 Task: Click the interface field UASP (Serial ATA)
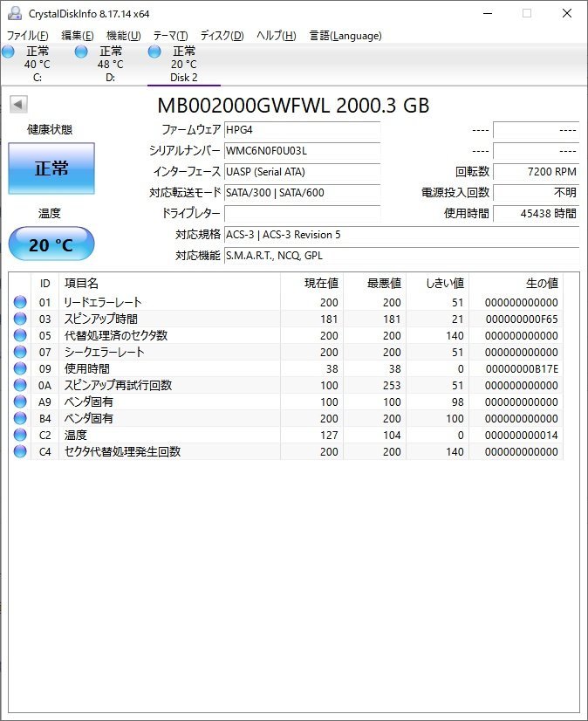tap(302, 171)
